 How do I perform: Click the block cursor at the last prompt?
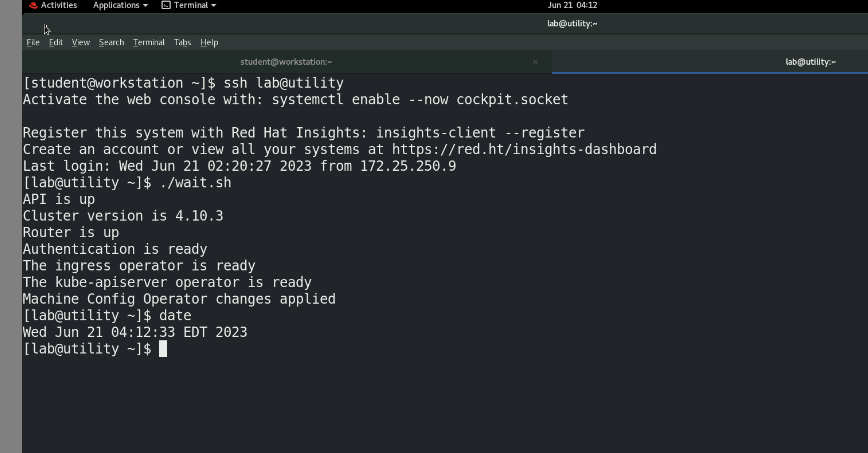pyautogui.click(x=163, y=349)
